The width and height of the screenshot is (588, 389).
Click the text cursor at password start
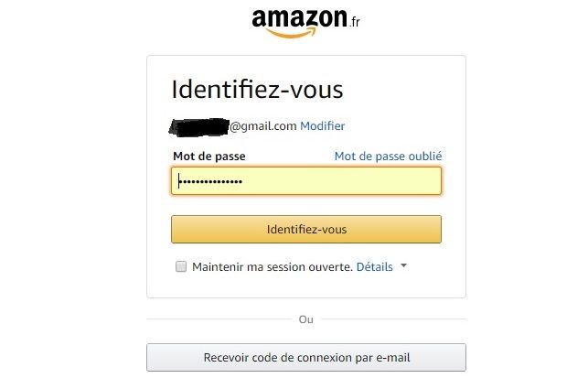179,180
